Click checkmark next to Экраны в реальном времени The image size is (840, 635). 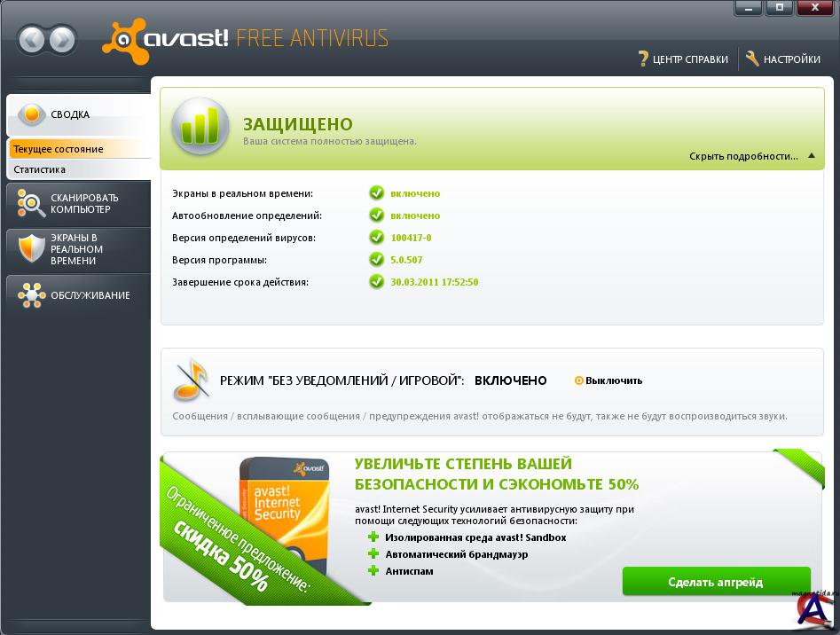coord(377,193)
